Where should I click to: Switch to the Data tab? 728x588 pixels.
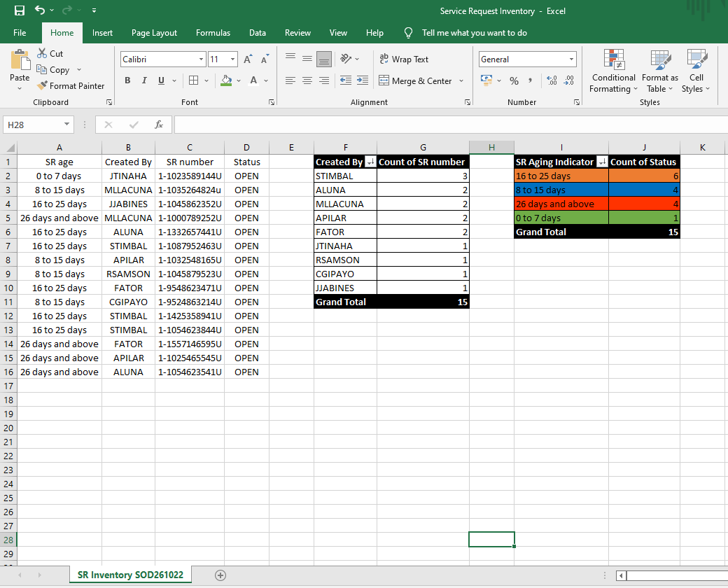coord(257,32)
